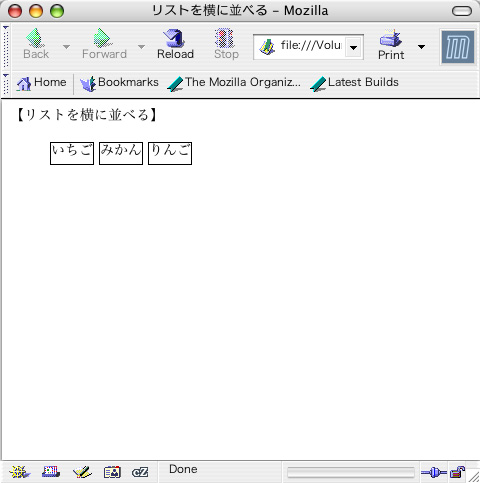Screen dimensions: 480x483
Task: Click the security padlock icon
Action: click(x=457, y=472)
